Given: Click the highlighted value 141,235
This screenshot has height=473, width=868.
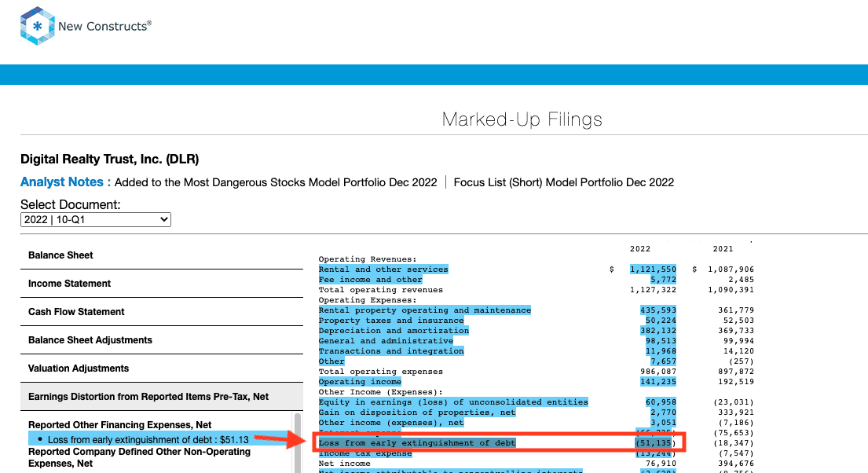Looking at the screenshot, I should click(x=658, y=382).
